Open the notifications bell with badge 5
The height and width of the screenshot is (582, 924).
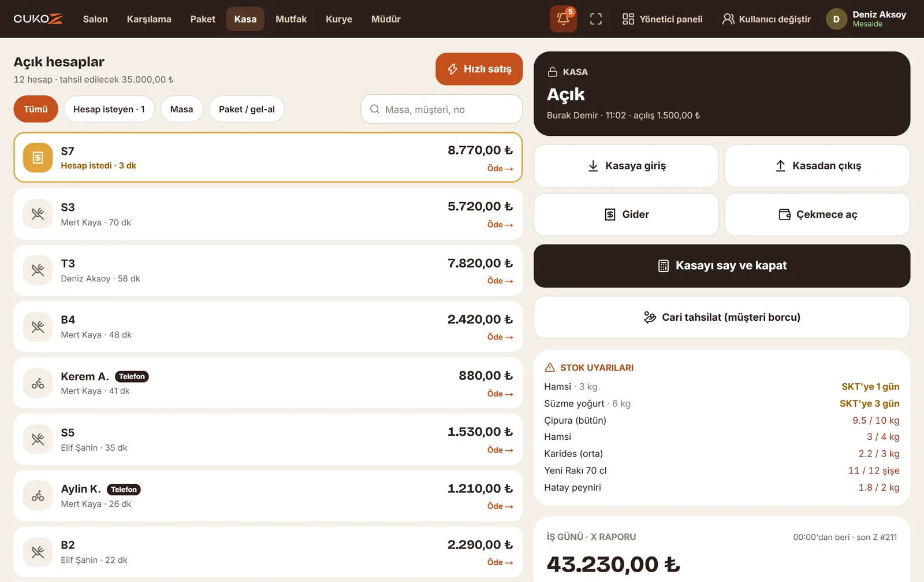pyautogui.click(x=563, y=19)
